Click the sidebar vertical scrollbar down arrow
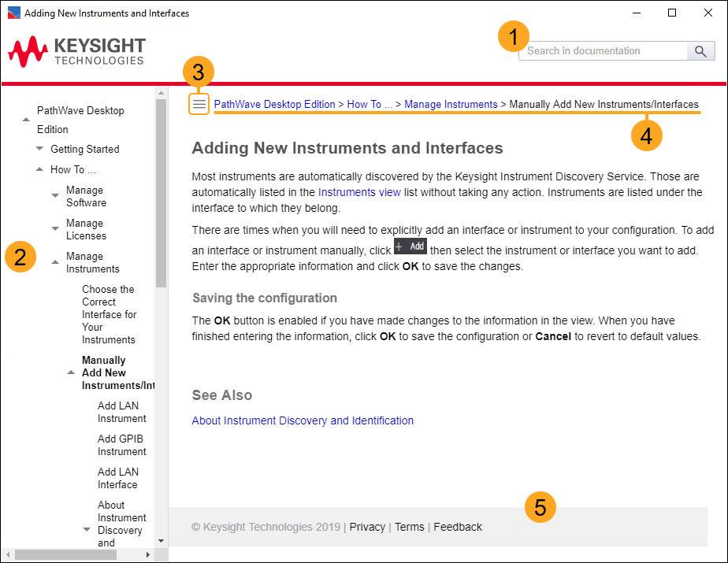 click(x=162, y=541)
